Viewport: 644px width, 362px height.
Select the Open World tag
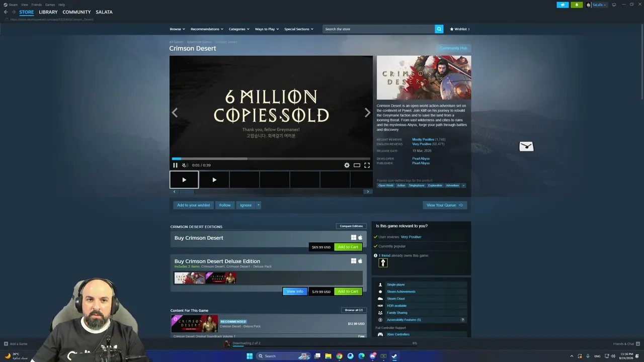[x=386, y=186]
